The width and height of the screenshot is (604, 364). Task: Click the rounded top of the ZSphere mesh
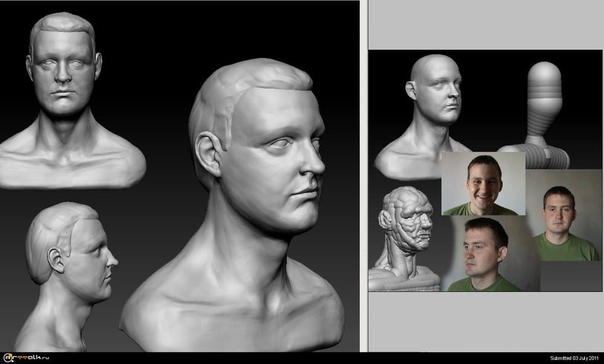[545, 72]
